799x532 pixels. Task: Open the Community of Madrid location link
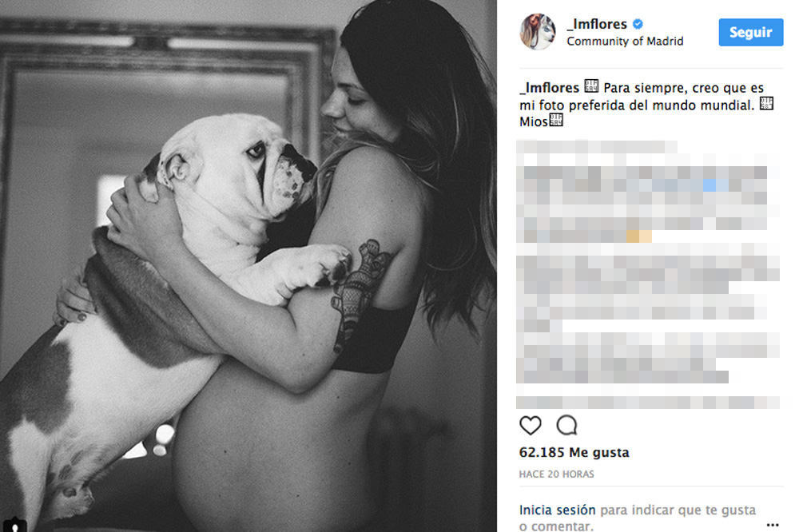click(625, 42)
